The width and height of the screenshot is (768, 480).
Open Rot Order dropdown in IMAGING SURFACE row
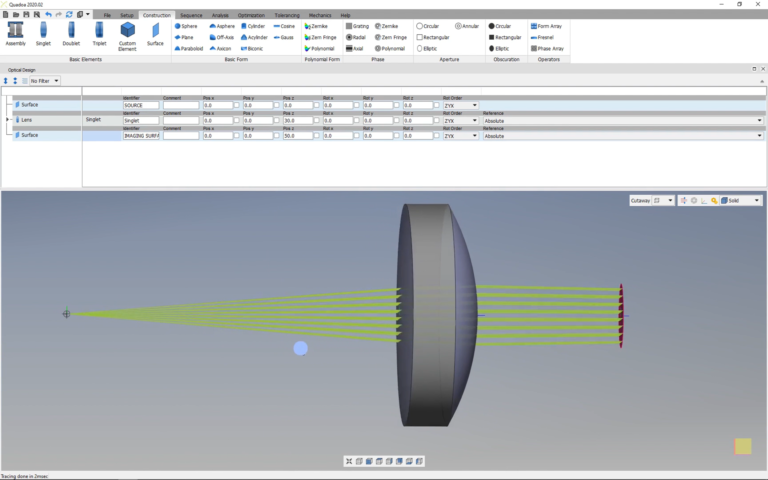[x=460, y=136]
